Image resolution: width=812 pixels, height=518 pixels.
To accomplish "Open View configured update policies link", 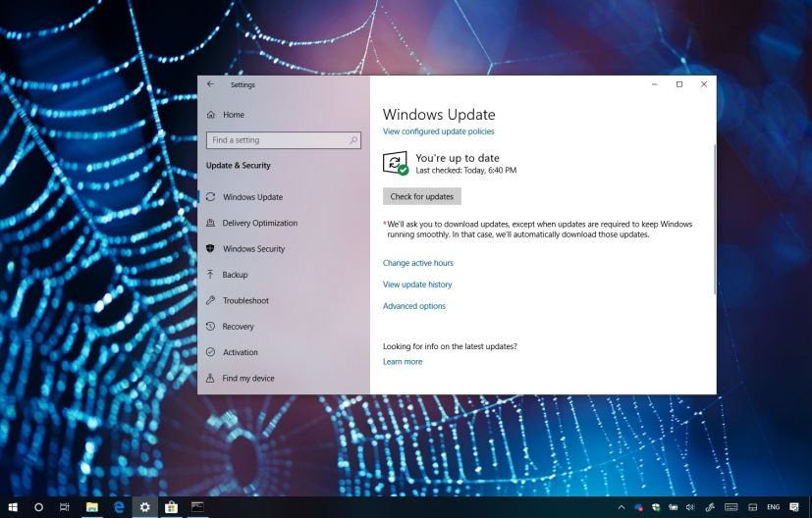I will [438, 131].
